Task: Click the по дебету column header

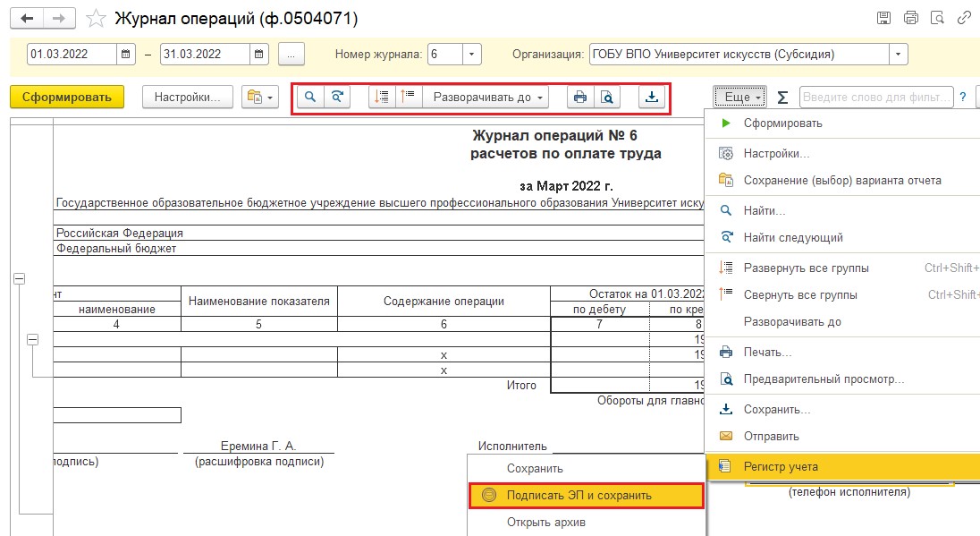Action: (x=599, y=309)
